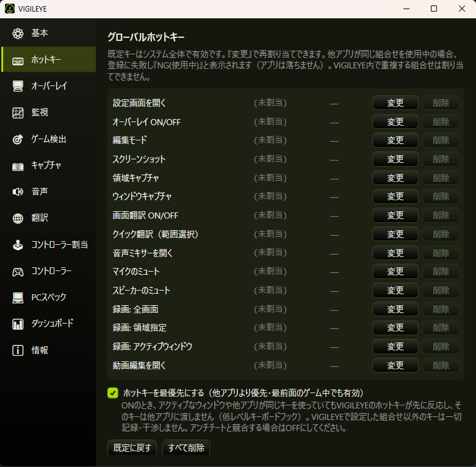
Task: Click 削除 for マイクのミュート
Action: 441,272
